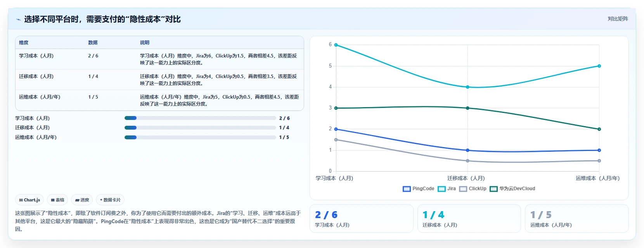Image resolution: width=644 pixels, height=248 pixels.
Task: Select the Chart.js tag chip
Action: click(x=29, y=200)
